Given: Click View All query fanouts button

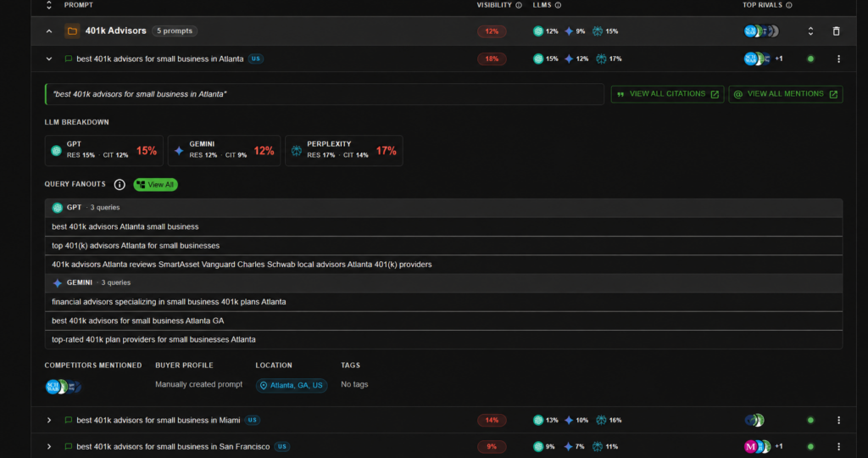Looking at the screenshot, I should point(156,184).
